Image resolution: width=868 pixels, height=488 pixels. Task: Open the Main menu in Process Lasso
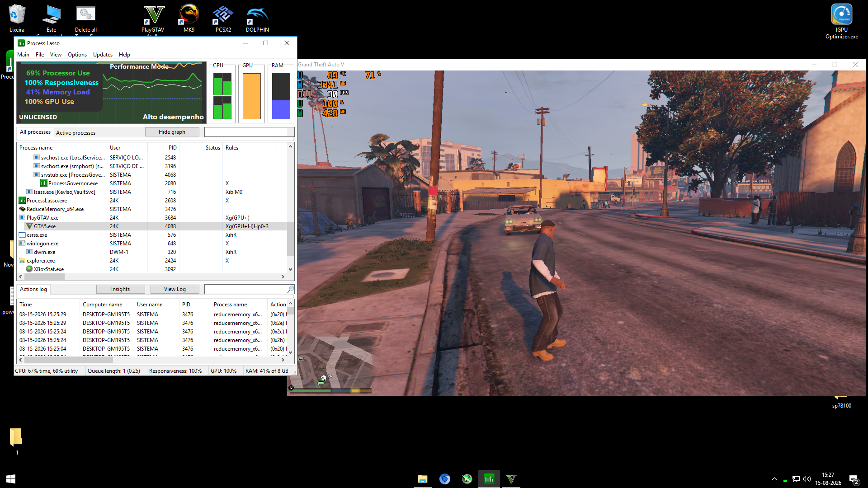tap(23, 55)
